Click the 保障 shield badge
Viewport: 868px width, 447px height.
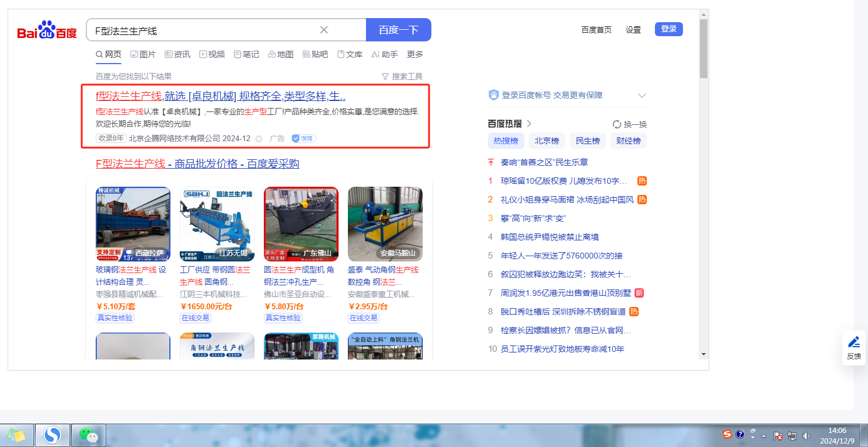point(304,138)
